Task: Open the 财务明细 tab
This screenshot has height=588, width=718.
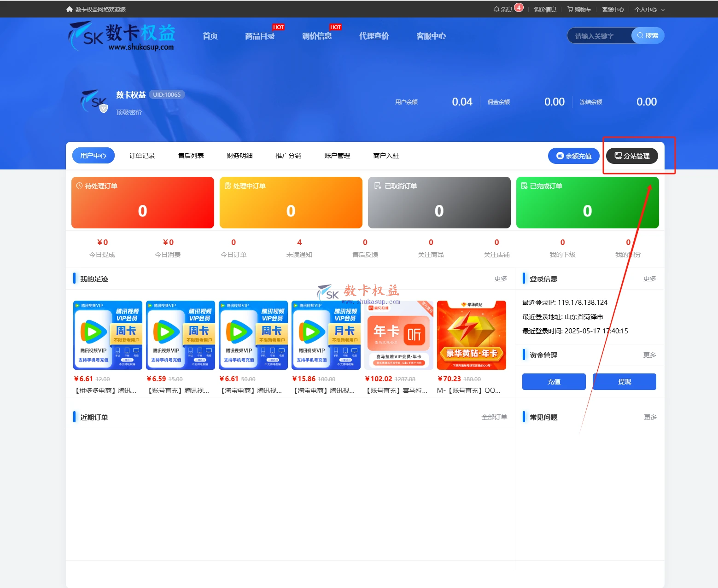Action: pos(239,156)
